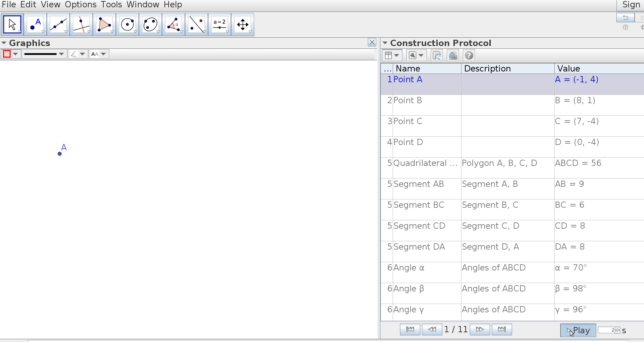
Task: Export construction protocol as webpage
Action: [437, 55]
